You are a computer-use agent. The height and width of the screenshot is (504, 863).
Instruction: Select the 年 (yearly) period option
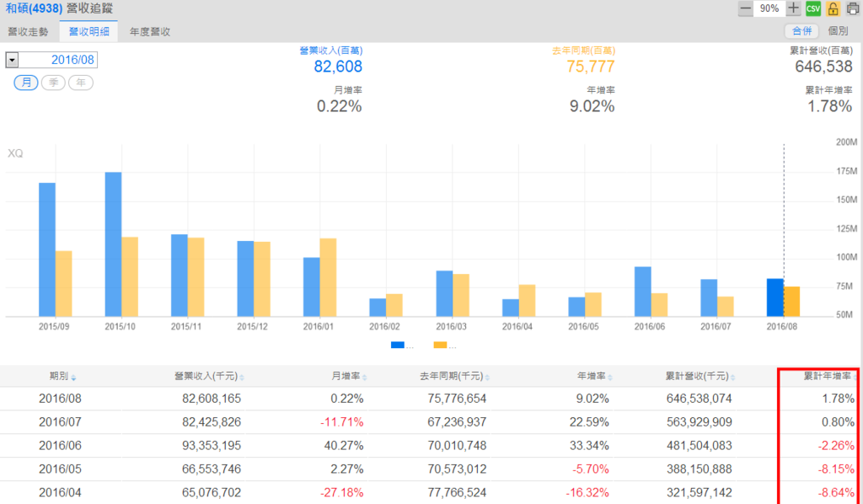pos(81,83)
